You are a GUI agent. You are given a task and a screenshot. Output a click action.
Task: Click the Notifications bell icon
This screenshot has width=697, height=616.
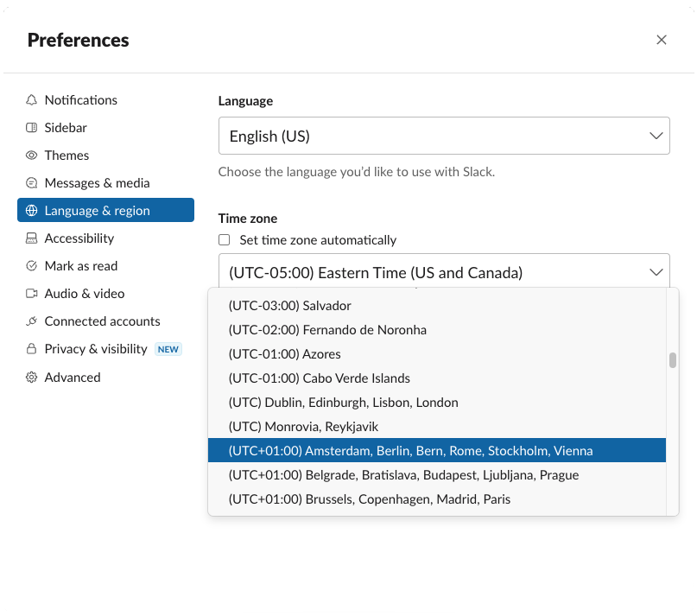[x=32, y=100]
